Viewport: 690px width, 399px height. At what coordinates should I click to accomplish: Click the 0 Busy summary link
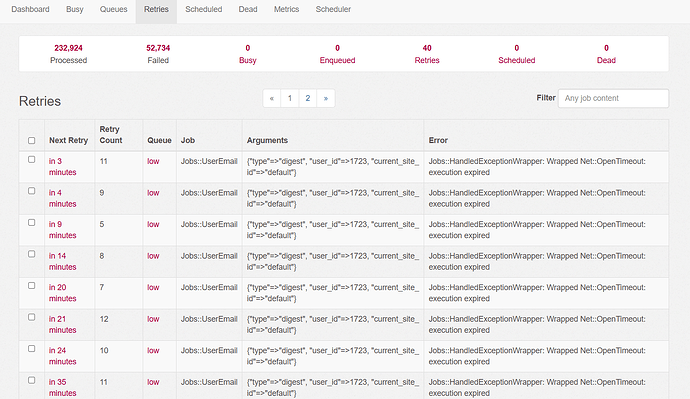(x=248, y=54)
